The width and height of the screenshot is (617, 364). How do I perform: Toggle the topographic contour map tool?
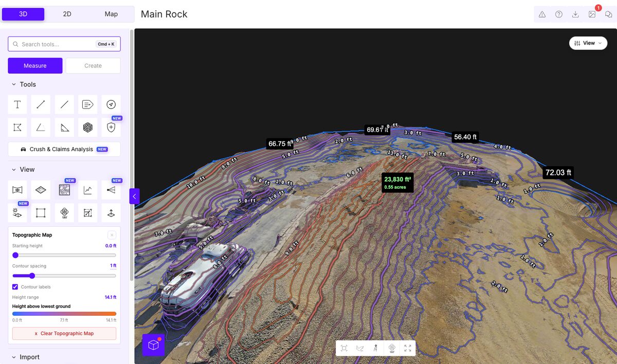64,190
